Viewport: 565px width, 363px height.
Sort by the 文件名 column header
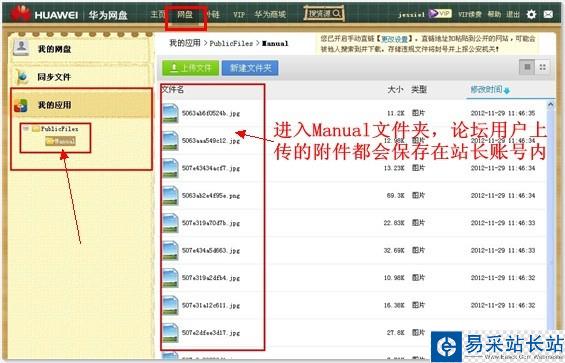click(x=172, y=89)
